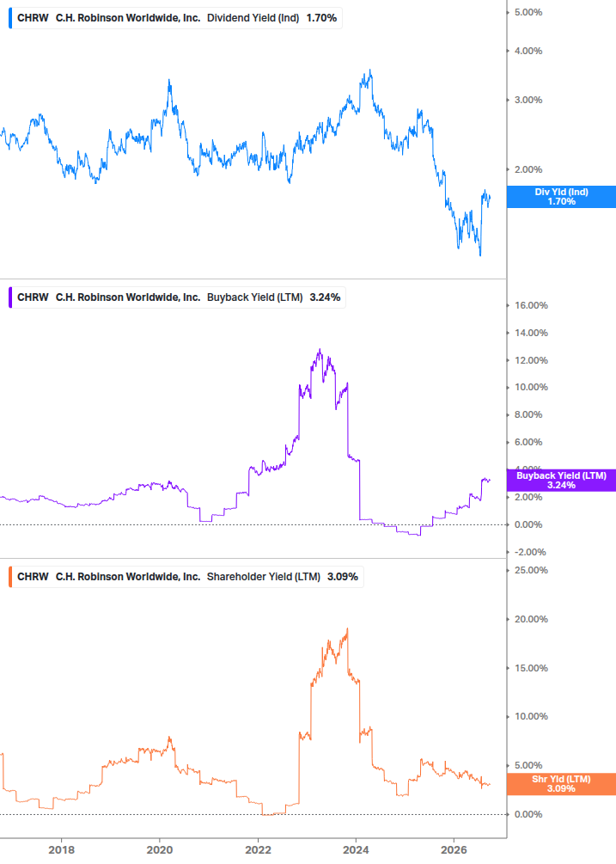
Task: Click the 3.09% value in Shareholder Yield legend
Action: [343, 576]
